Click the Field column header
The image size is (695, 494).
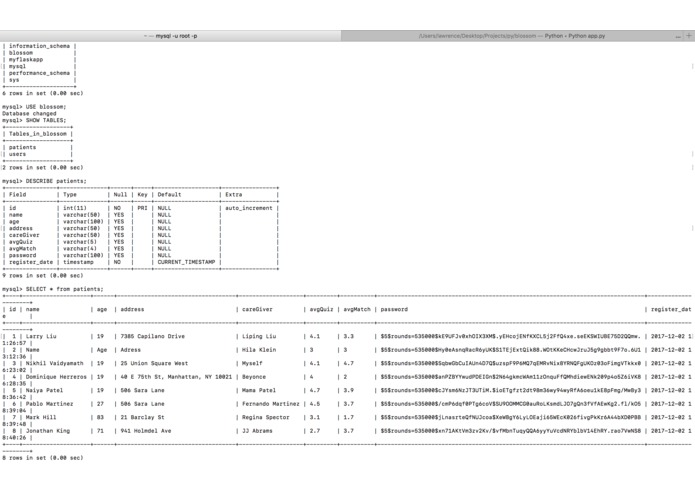click(x=17, y=194)
